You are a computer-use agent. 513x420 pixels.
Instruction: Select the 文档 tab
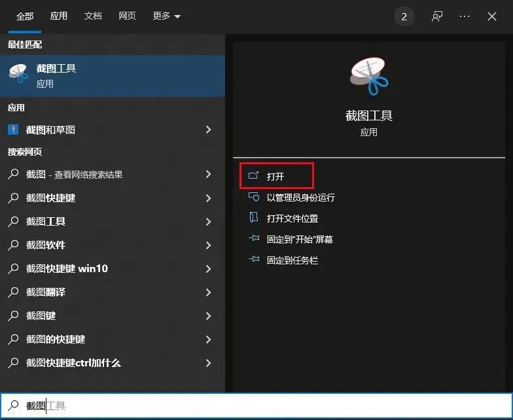click(93, 16)
